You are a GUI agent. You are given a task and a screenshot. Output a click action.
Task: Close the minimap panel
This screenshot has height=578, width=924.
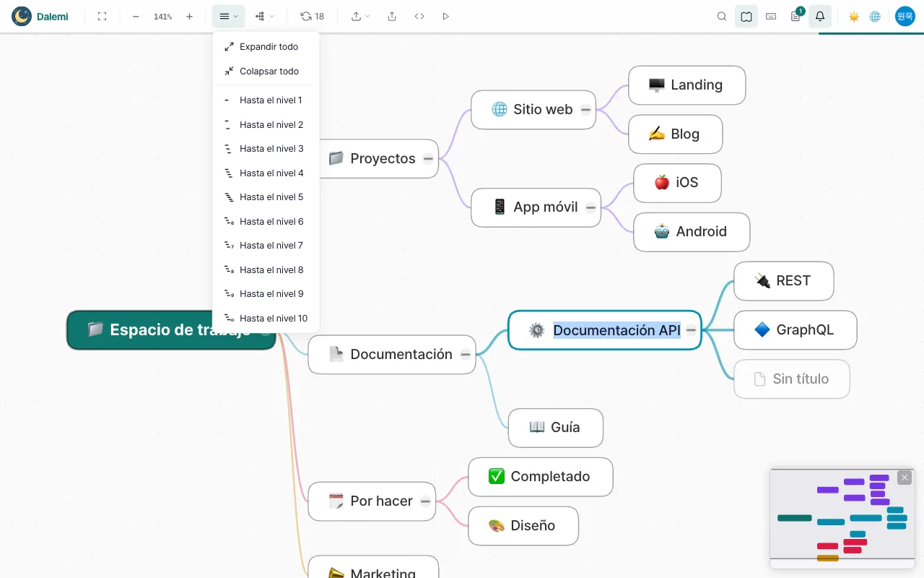coord(905,478)
